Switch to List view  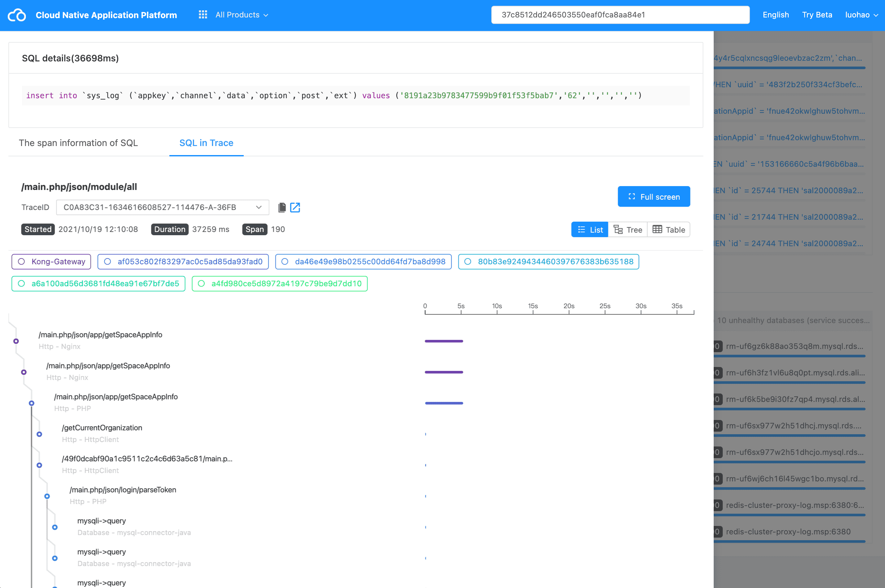click(590, 229)
